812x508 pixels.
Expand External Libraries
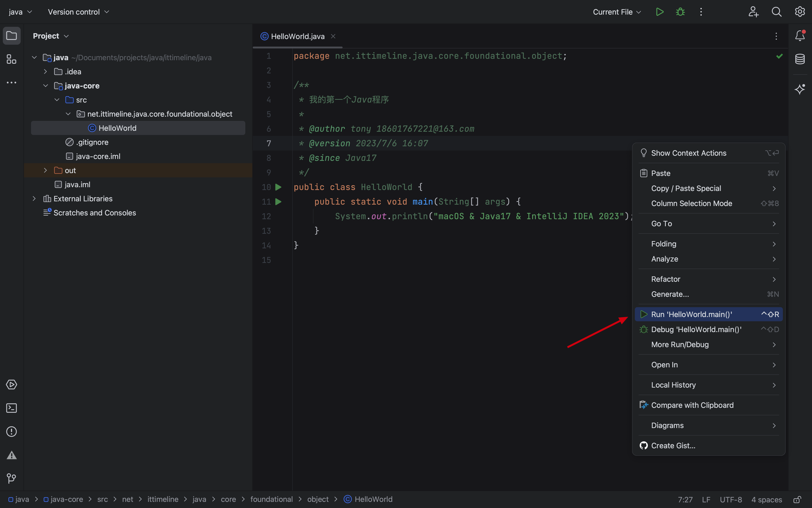pyautogui.click(x=34, y=198)
